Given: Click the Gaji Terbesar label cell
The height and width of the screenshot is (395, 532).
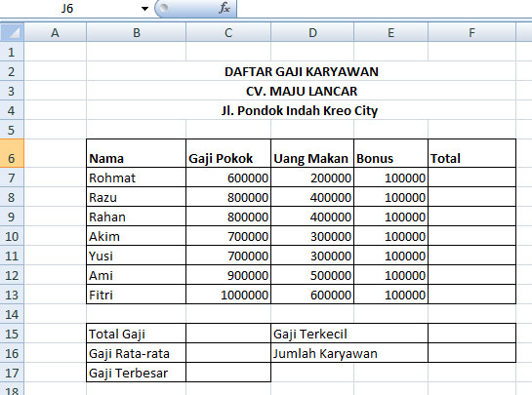Looking at the screenshot, I should point(136,373).
